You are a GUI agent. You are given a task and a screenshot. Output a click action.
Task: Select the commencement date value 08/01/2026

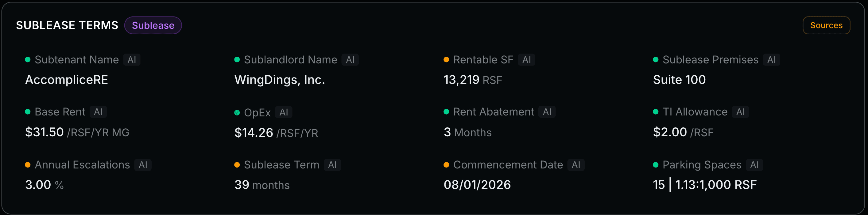477,184
